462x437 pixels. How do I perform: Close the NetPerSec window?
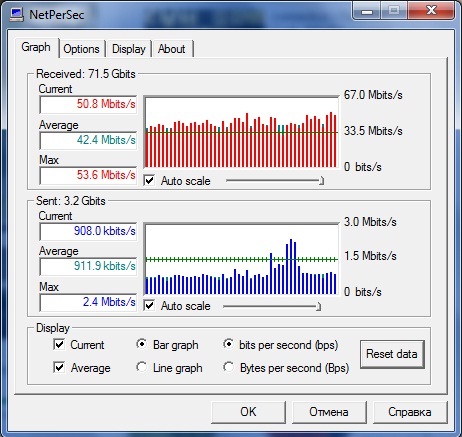431,11
